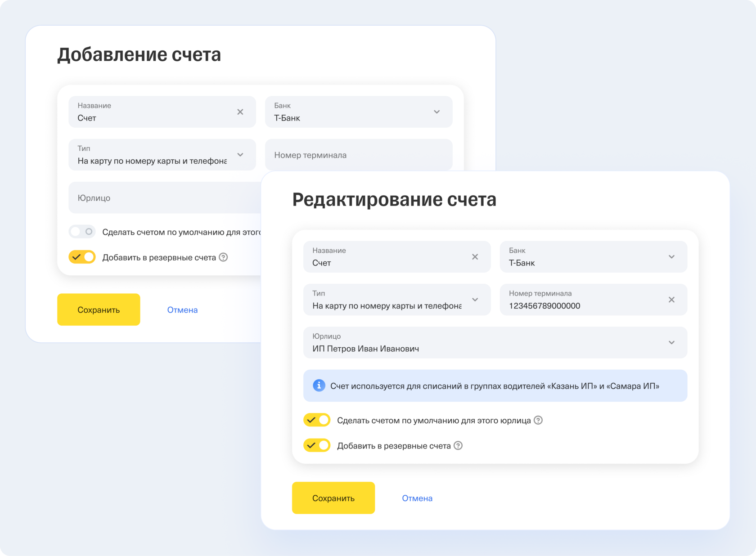This screenshot has width=756, height=556.
Task: Focus the empty Номер терминала field
Action: [x=358, y=155]
